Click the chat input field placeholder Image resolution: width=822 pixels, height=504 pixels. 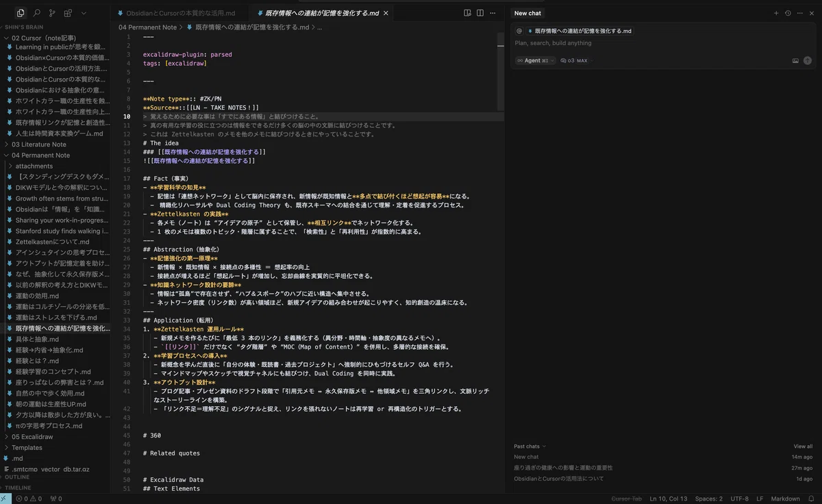pyautogui.click(x=553, y=43)
